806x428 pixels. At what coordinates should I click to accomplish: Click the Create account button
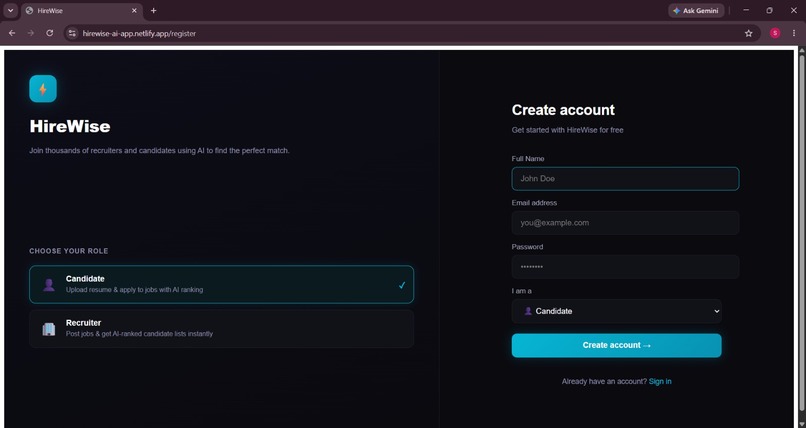616,345
